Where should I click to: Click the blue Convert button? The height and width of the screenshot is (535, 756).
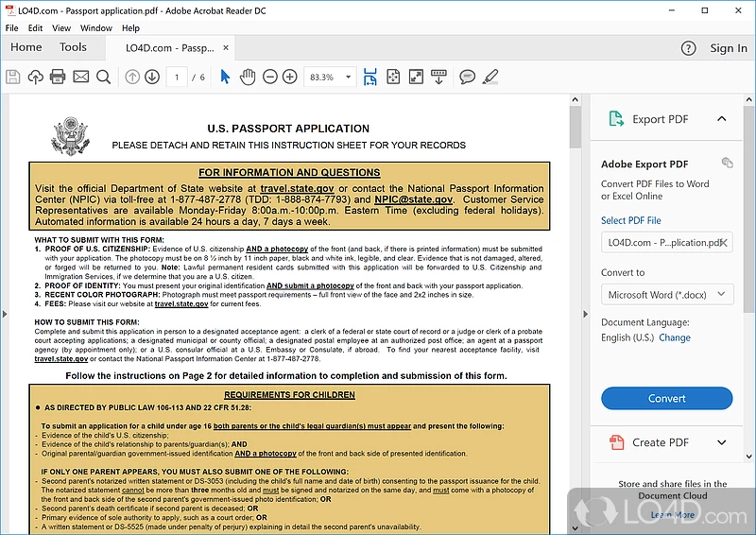pos(667,399)
